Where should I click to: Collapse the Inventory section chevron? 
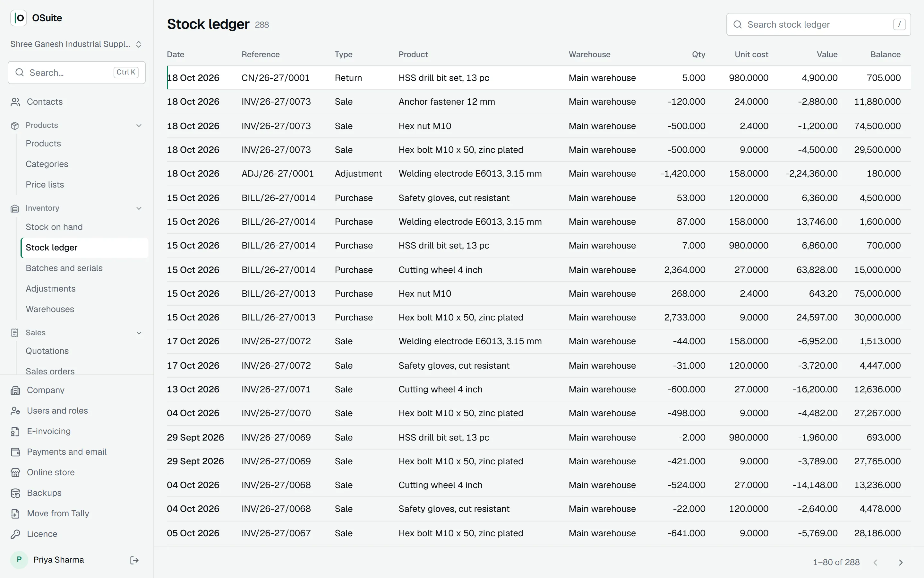(x=139, y=208)
